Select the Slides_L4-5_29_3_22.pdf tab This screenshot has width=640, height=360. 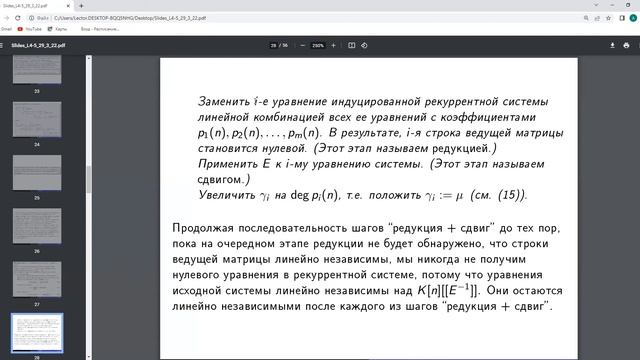36,6
